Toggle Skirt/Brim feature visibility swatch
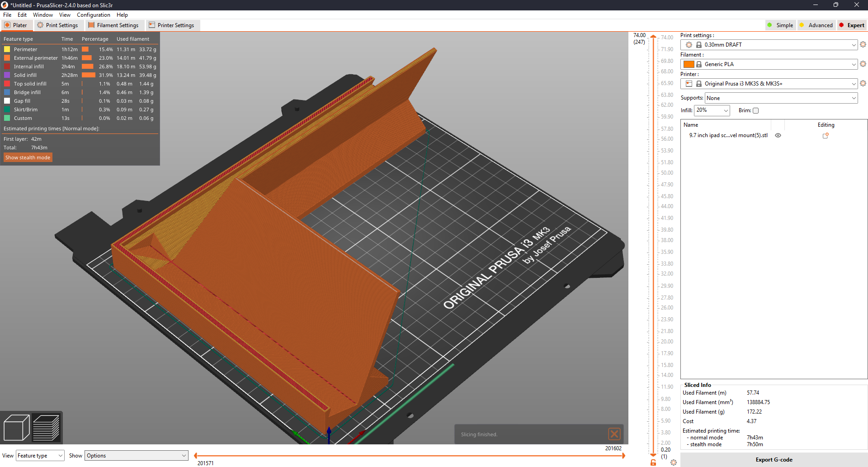Image resolution: width=868 pixels, height=467 pixels. (7, 110)
